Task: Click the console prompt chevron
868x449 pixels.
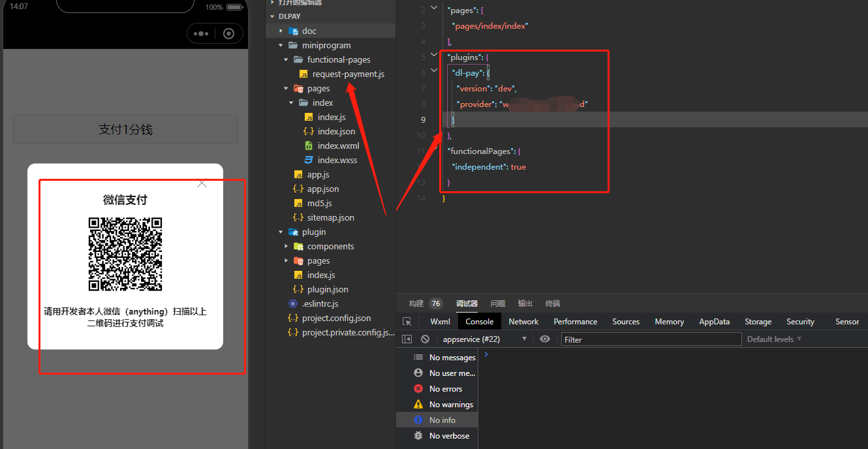Action: point(486,354)
